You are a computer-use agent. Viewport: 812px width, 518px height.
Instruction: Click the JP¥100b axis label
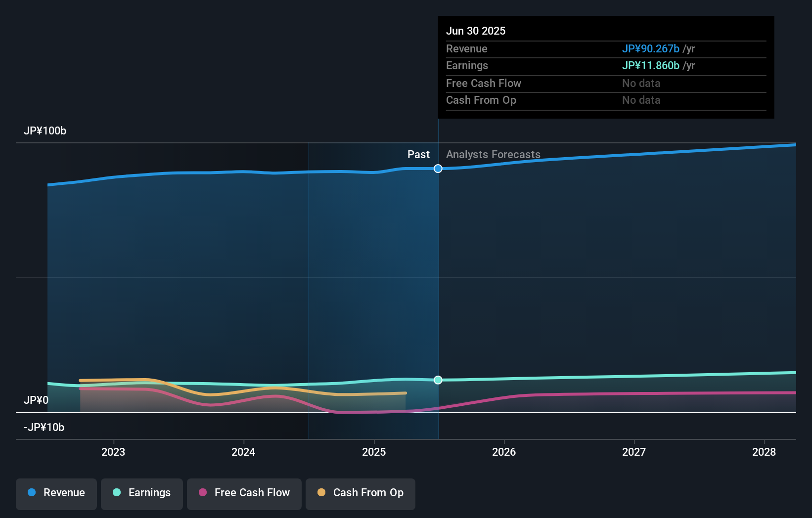[x=45, y=131]
